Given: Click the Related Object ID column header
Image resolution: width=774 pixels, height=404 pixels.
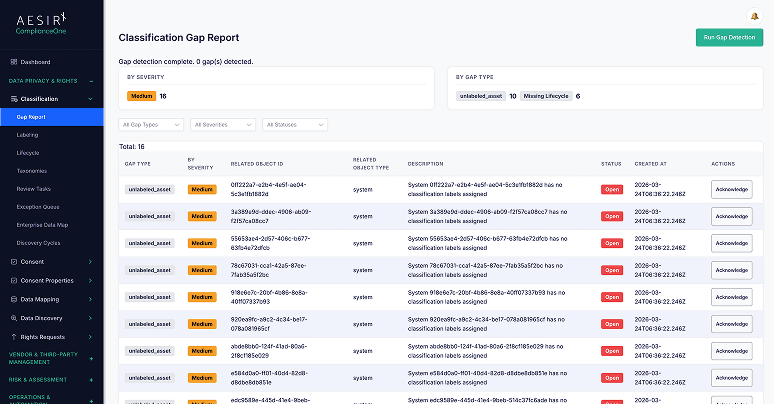Looking at the screenshot, I should (257, 164).
